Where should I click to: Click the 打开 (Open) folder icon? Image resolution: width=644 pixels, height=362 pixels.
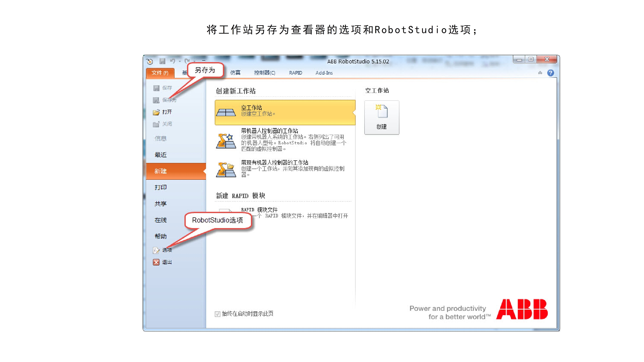coord(156,112)
